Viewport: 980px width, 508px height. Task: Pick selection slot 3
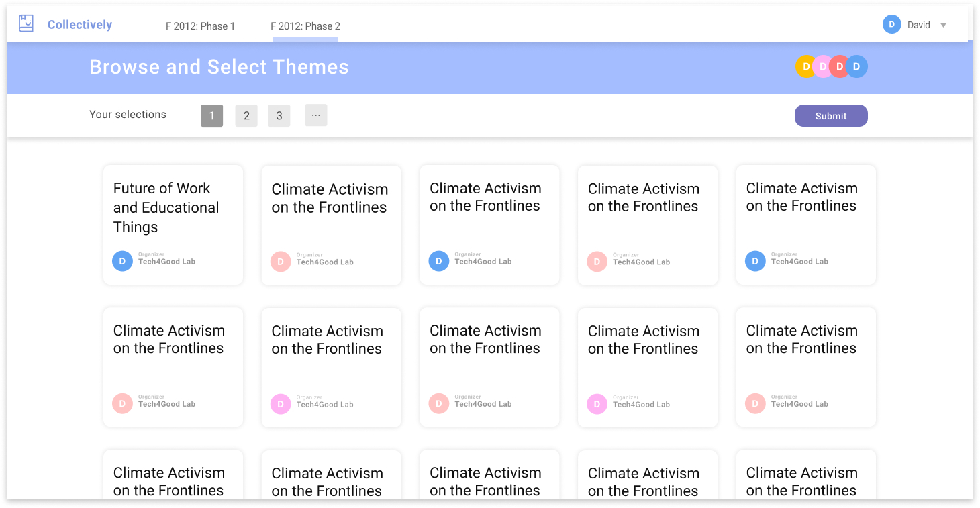pos(279,116)
